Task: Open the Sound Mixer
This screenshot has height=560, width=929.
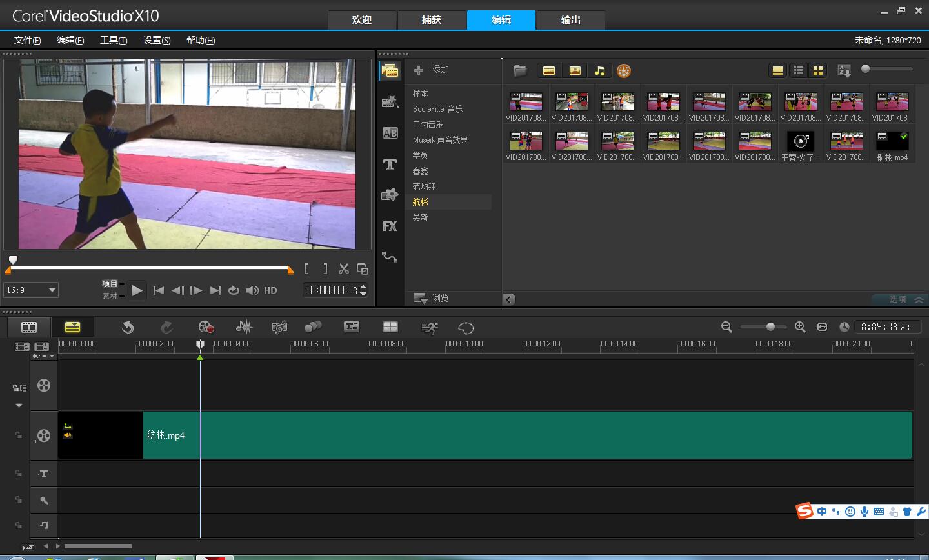Action: tap(244, 327)
